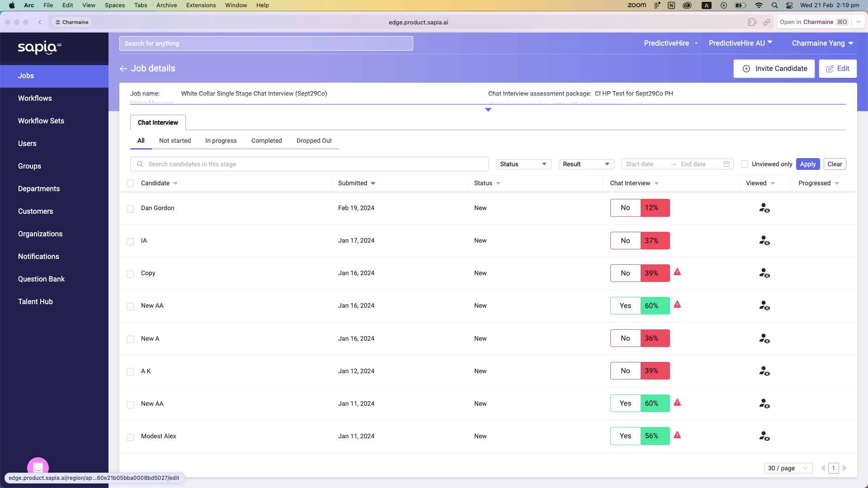Switch to the Completed tab
This screenshot has width=868, height=488.
click(x=266, y=141)
